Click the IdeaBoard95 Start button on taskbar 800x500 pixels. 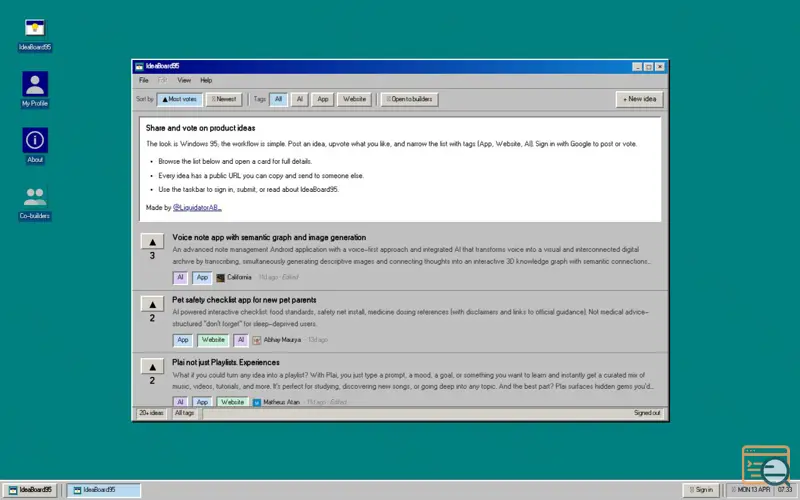(x=32, y=490)
